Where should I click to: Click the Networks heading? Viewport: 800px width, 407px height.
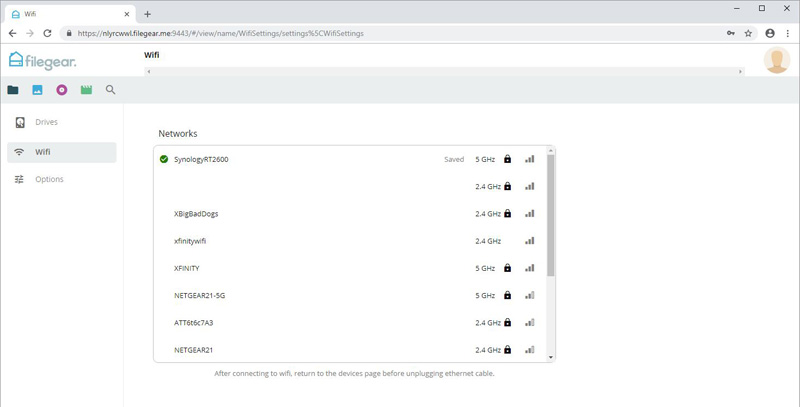(x=178, y=134)
